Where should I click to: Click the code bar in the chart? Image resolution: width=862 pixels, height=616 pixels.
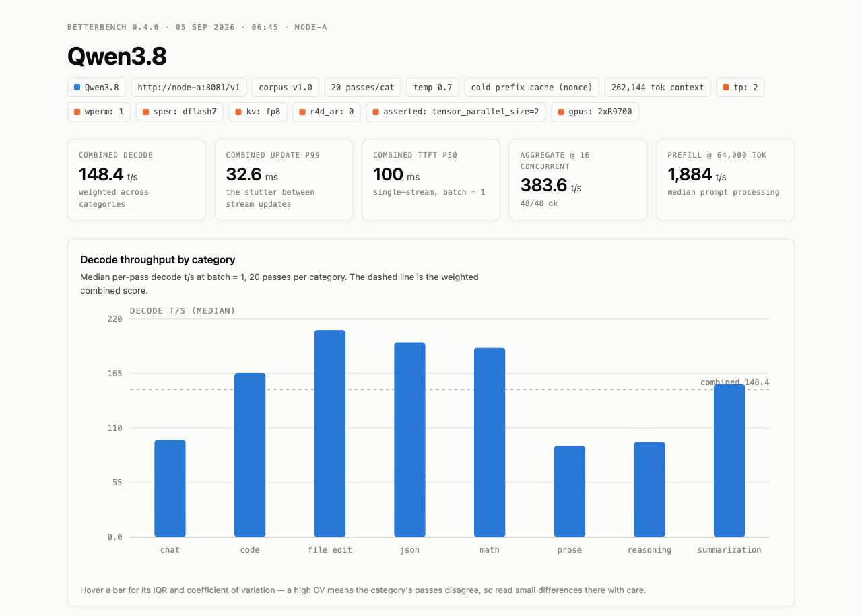[x=250, y=455]
